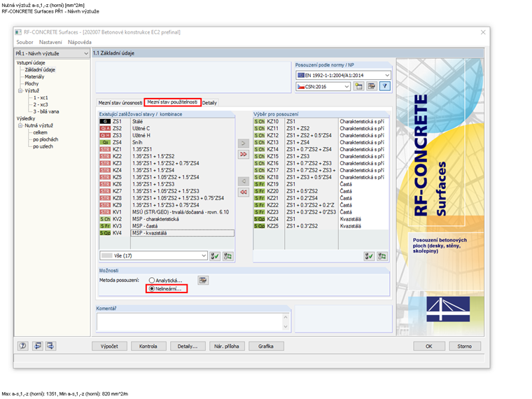
Task: Select KZ10 row in selection for design
Action: (x=321, y=122)
